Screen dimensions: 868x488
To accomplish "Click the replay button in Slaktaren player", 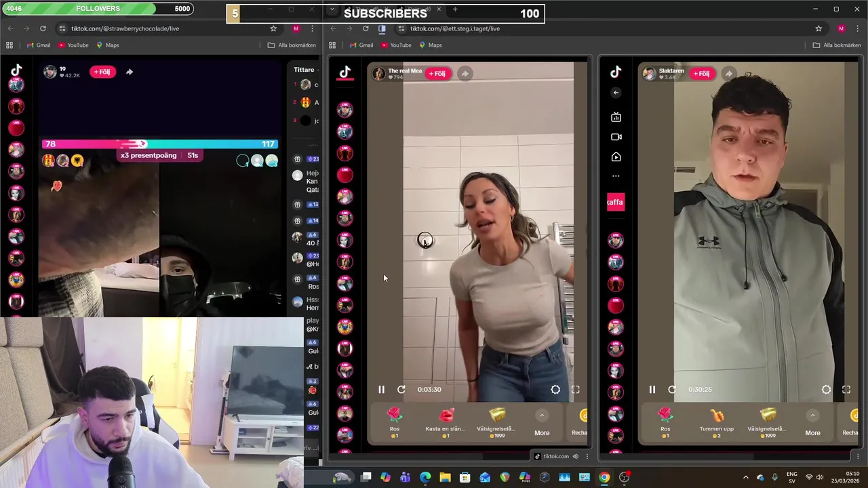I will click(x=672, y=390).
